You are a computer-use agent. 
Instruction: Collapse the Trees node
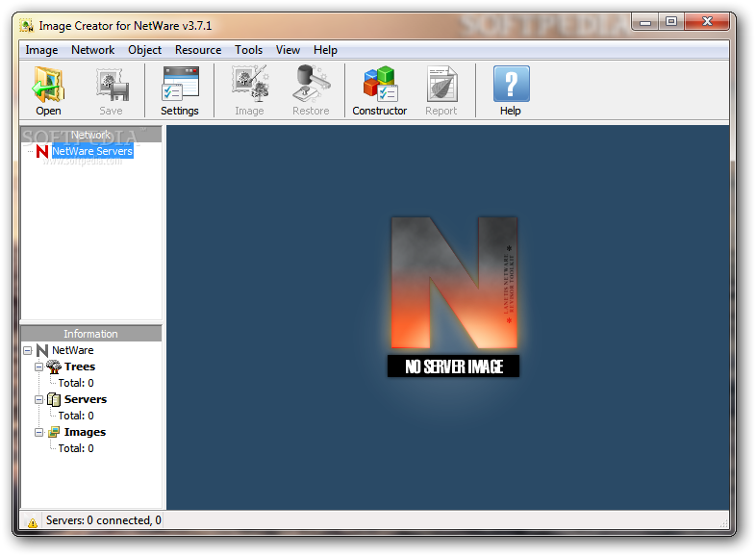point(39,366)
